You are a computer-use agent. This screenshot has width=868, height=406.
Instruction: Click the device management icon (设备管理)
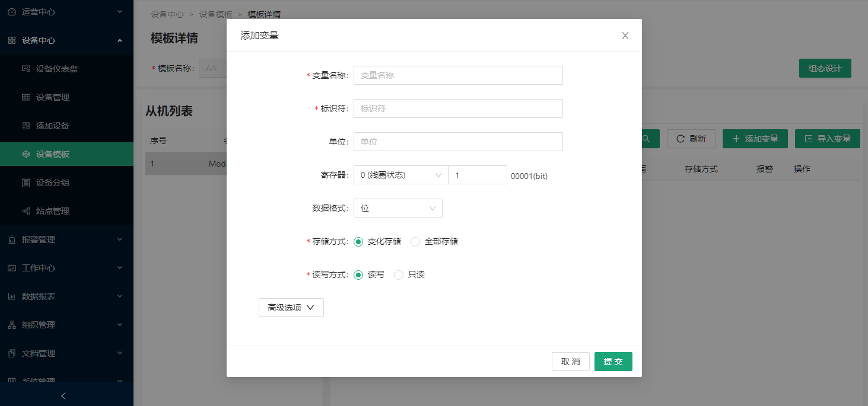tap(26, 97)
